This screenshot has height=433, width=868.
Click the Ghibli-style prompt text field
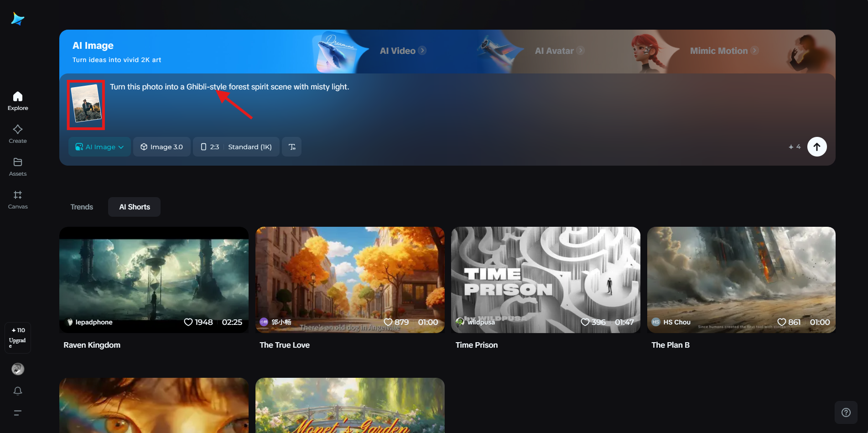[x=229, y=87]
